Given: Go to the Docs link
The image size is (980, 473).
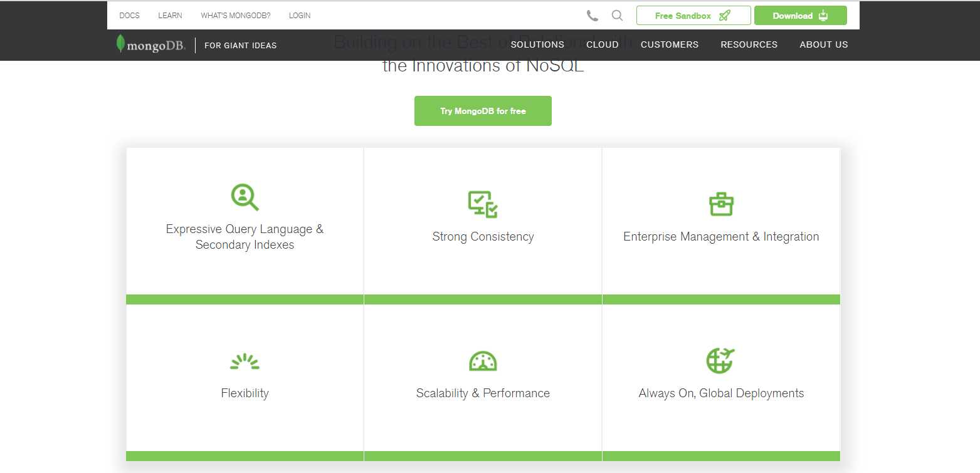Looking at the screenshot, I should (129, 16).
